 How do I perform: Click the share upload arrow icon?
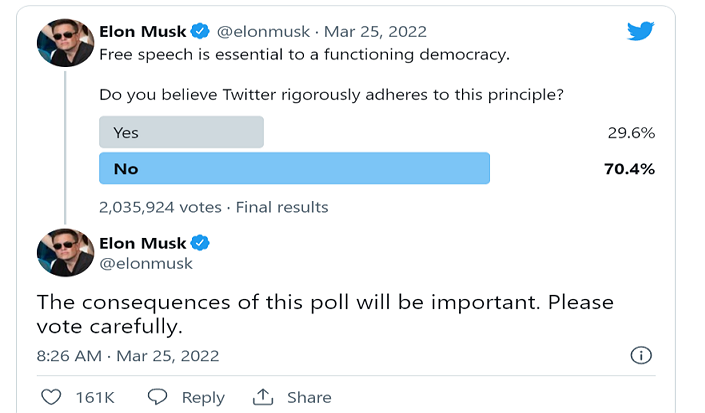click(263, 397)
